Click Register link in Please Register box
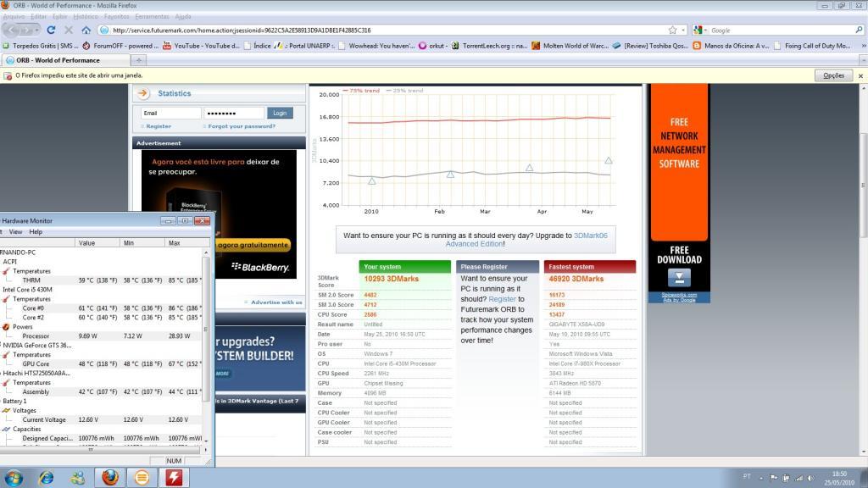Viewport: 868px width, 488px height. pos(502,299)
